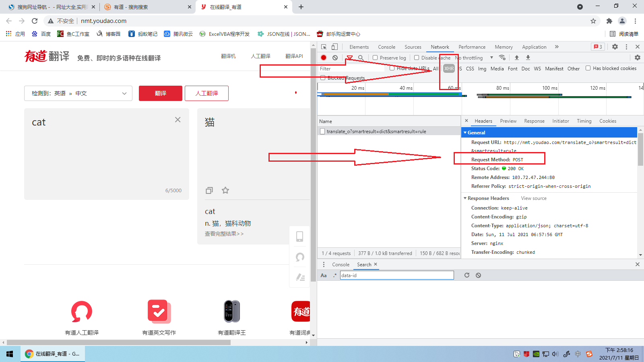Click the mobile phone sidebar icon
Image resolution: width=644 pixels, height=362 pixels.
(300, 236)
